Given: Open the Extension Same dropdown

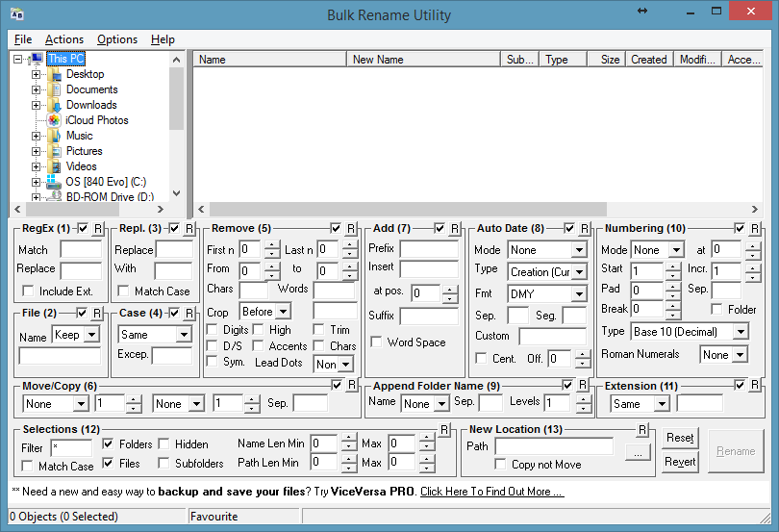Looking at the screenshot, I should [662, 404].
